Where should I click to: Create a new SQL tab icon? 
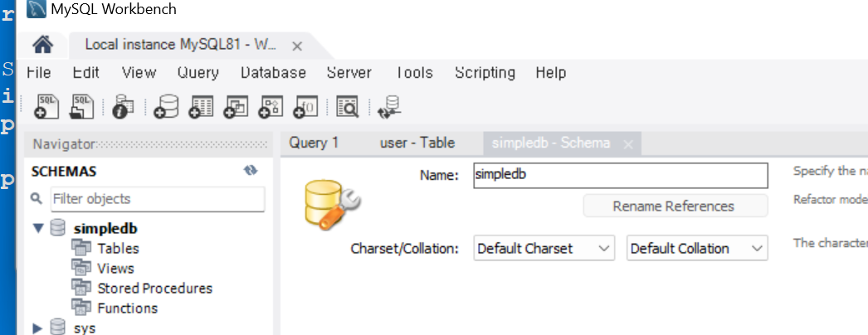[47, 105]
